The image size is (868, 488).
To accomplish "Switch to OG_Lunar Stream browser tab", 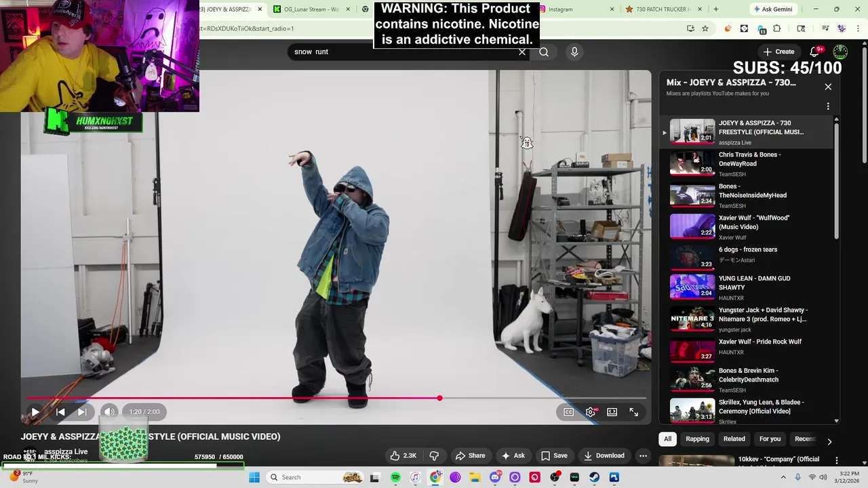I will 312,9.
